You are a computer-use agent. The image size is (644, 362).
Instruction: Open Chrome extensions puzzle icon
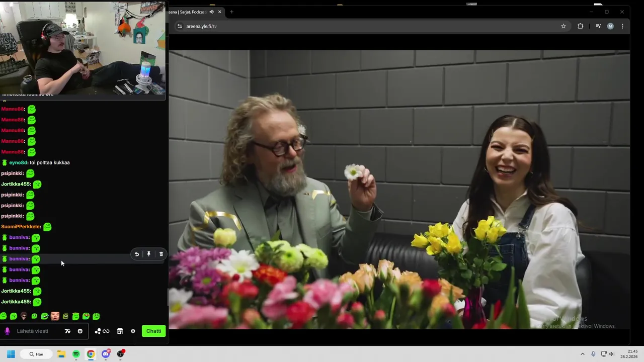(580, 26)
